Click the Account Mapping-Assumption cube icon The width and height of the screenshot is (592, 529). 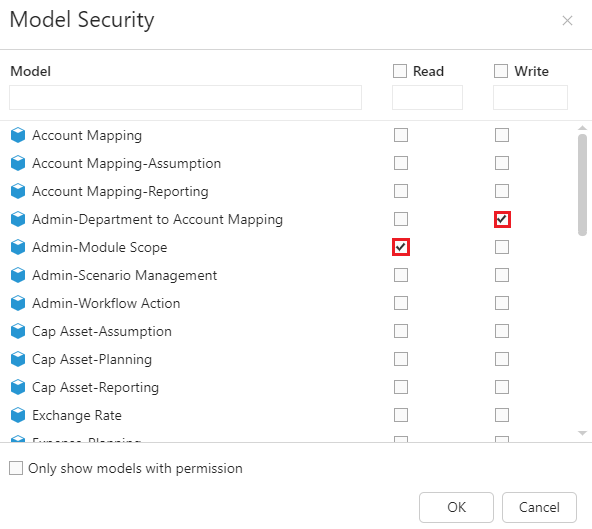tap(18, 163)
